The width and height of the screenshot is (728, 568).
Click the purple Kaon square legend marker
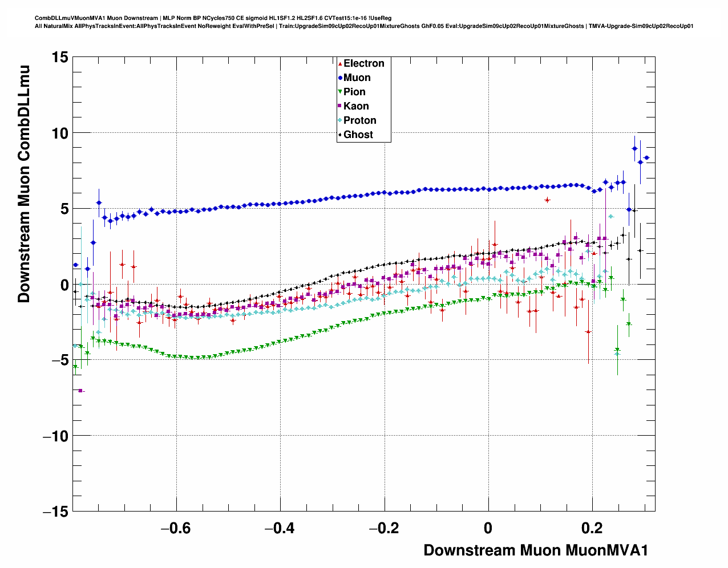340,106
